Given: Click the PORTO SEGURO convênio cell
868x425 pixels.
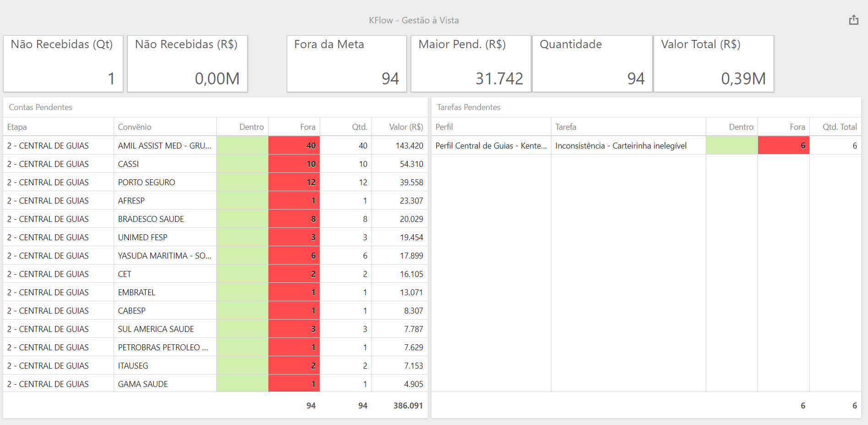Looking at the screenshot, I should [x=165, y=182].
